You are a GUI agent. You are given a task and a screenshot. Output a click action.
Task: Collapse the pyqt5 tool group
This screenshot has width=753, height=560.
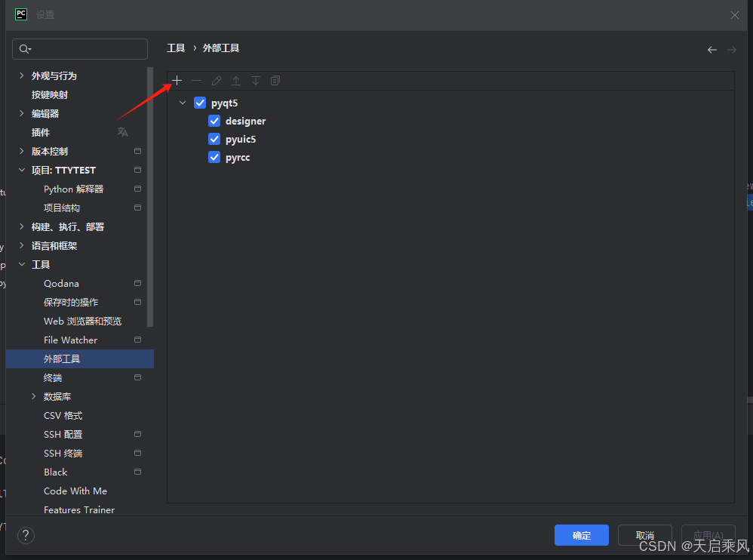pos(183,103)
